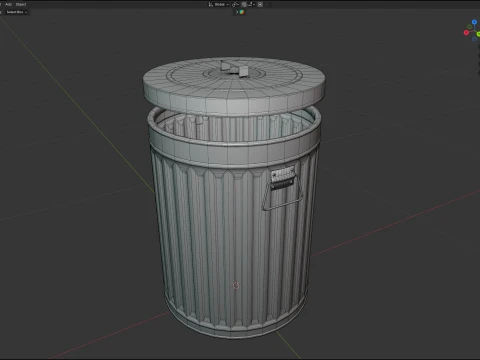Image resolution: width=480 pixels, height=360 pixels.
Task: Click the dim negative Y axis gizmo circle
Action: 469,27
